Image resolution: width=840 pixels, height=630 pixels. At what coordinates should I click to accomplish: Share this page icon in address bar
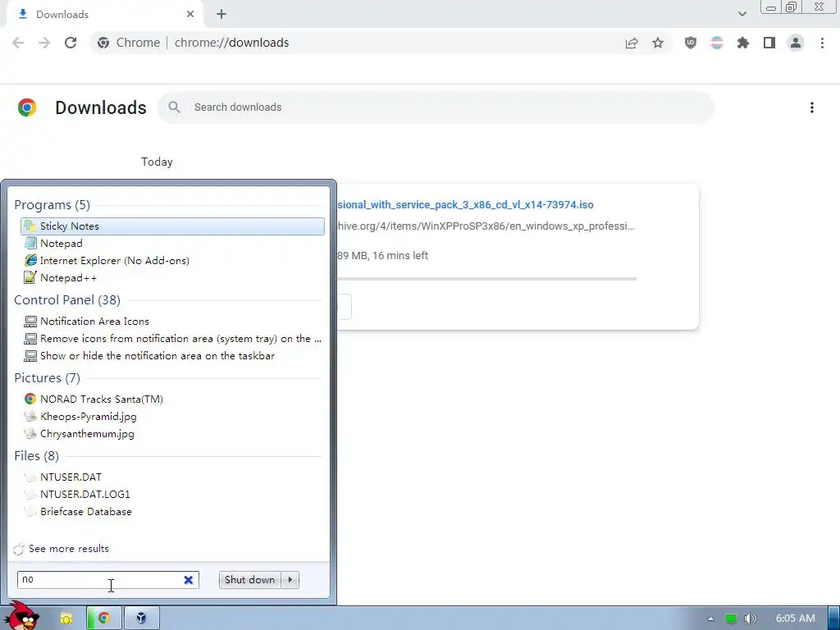click(632, 43)
